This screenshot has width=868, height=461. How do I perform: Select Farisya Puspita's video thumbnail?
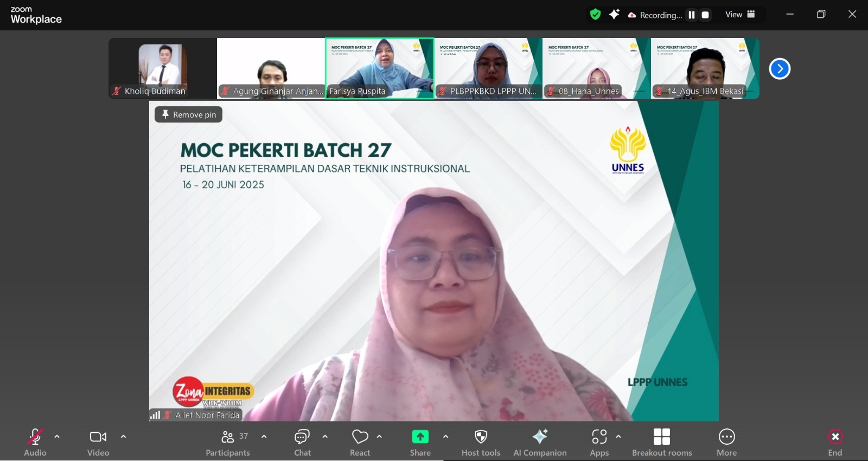pyautogui.click(x=379, y=68)
